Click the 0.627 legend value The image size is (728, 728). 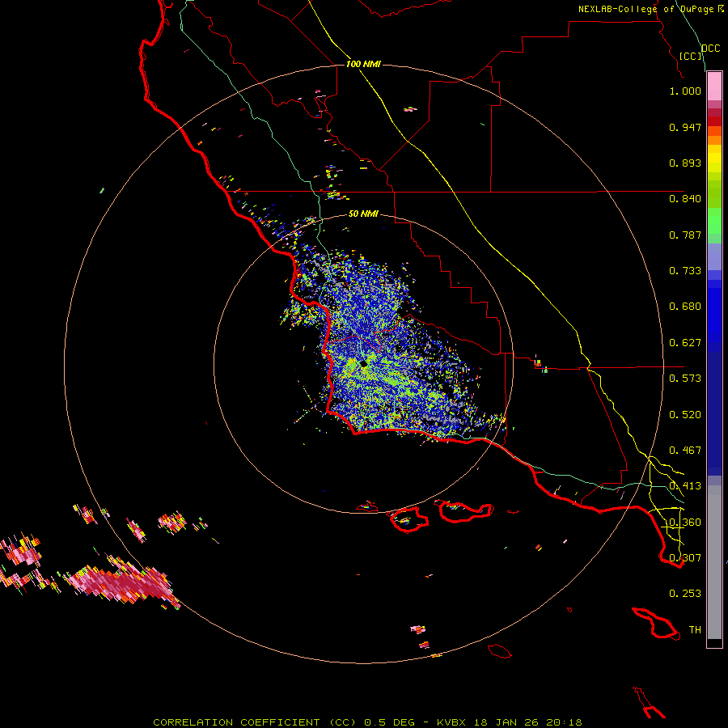[685, 343]
